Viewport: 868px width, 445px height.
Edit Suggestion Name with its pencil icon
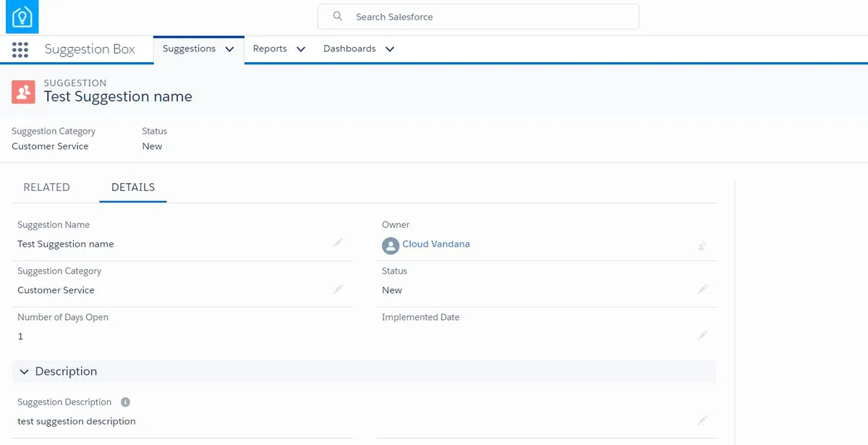pos(338,244)
